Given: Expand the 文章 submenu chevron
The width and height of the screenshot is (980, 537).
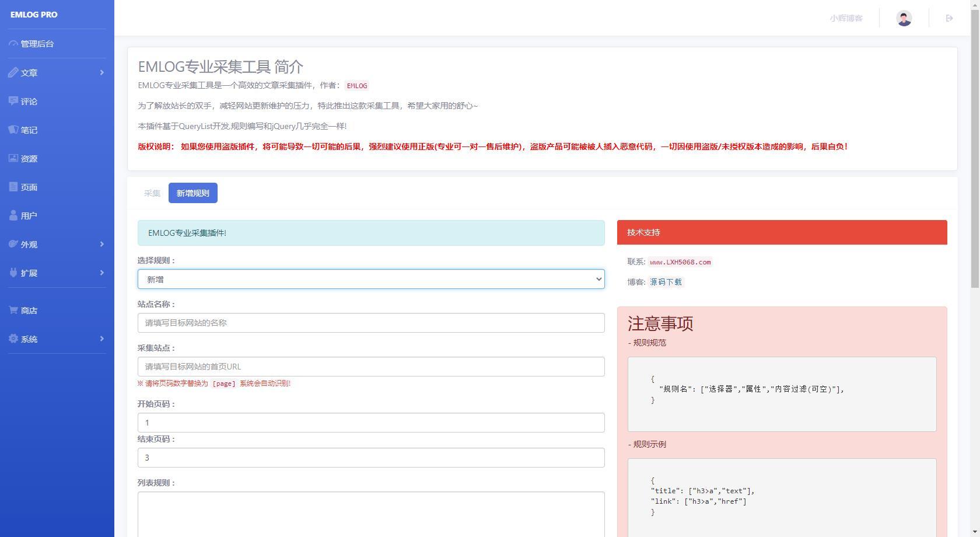Looking at the screenshot, I should tap(102, 72).
